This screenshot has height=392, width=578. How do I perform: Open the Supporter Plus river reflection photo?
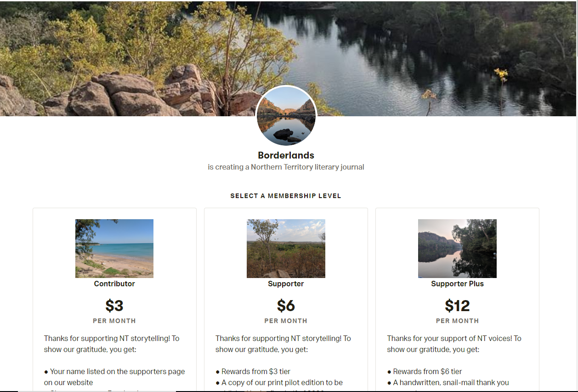(x=457, y=249)
